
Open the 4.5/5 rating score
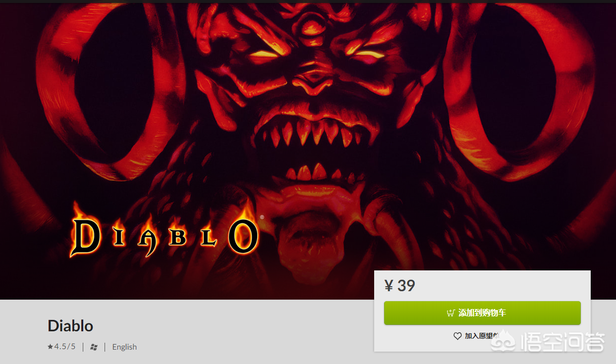[x=65, y=347]
